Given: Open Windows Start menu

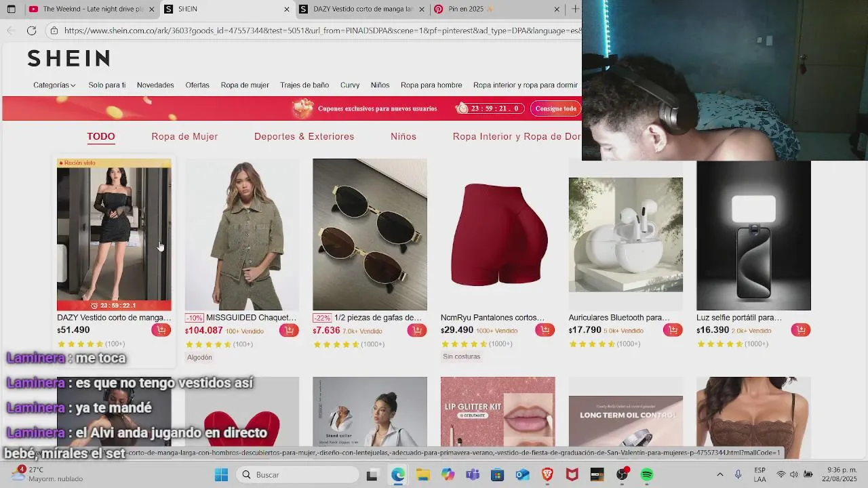Looking at the screenshot, I should tap(221, 474).
